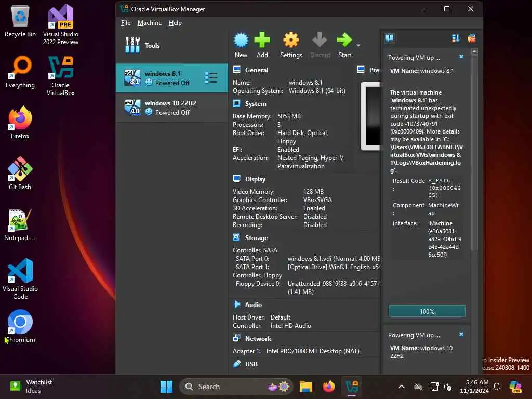Click the Tools wrench icon
This screenshot has width=532, height=399.
pyautogui.click(x=132, y=45)
